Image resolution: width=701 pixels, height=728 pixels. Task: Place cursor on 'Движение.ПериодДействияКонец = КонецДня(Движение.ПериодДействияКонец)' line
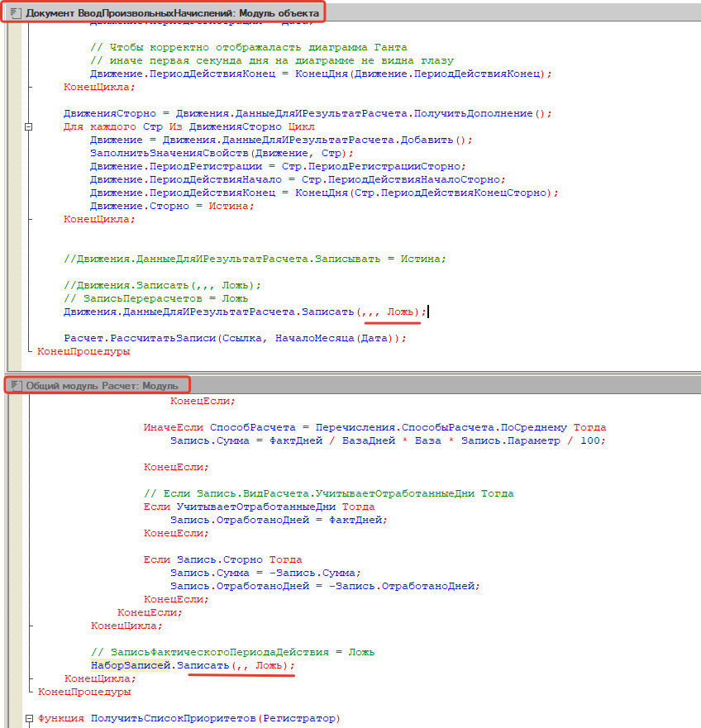[x=321, y=74]
